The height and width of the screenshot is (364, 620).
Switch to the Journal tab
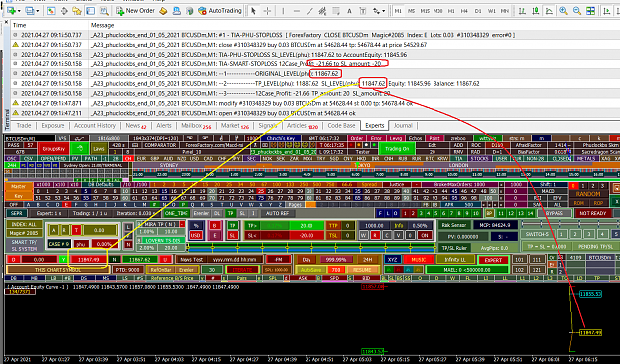403,125
